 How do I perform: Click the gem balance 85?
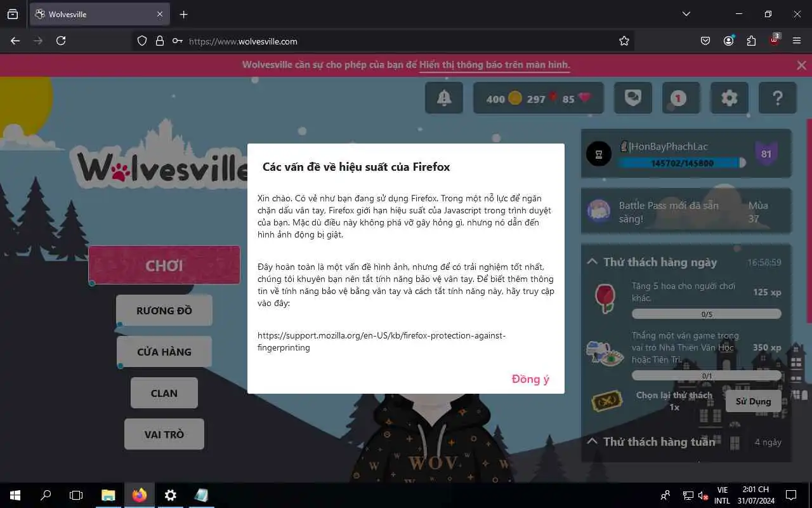(x=577, y=98)
